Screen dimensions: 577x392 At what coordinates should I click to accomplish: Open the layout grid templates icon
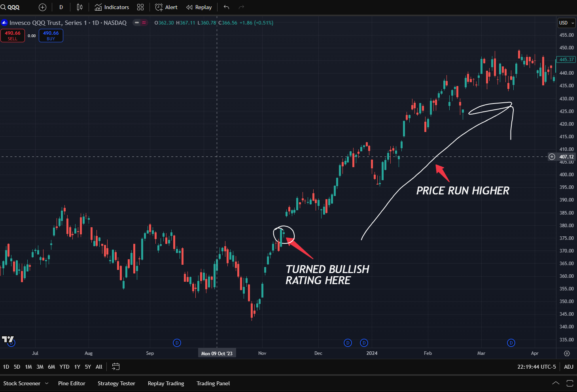click(140, 7)
